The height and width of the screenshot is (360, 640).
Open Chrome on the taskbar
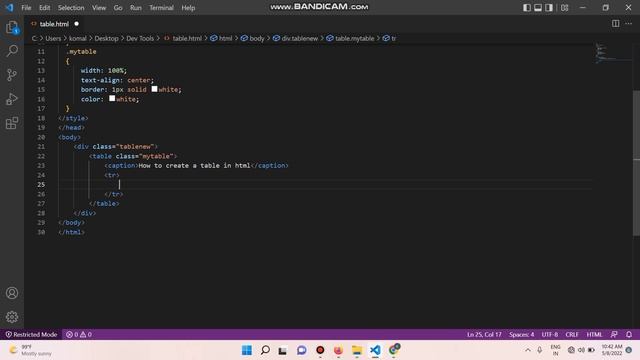pos(394,350)
